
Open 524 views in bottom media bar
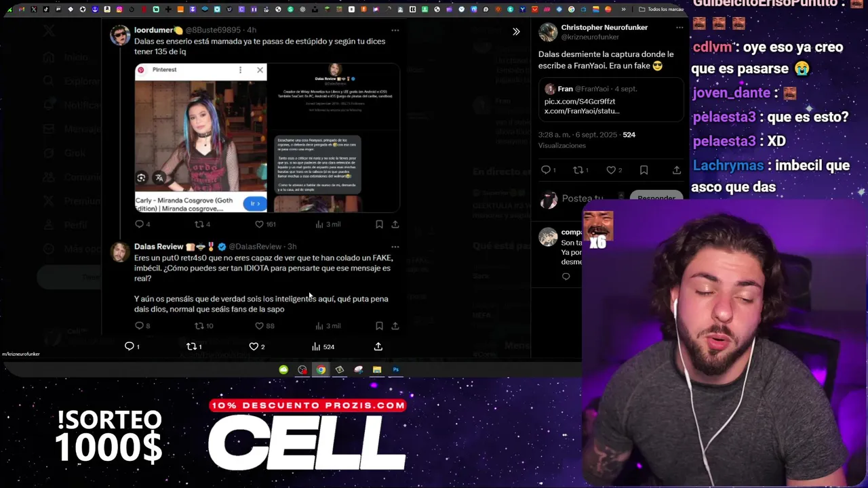(323, 346)
